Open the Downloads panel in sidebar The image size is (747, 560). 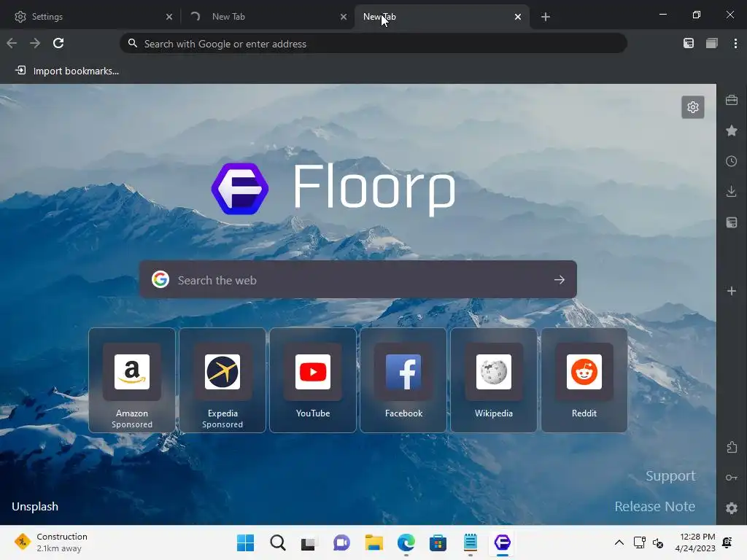click(x=732, y=192)
